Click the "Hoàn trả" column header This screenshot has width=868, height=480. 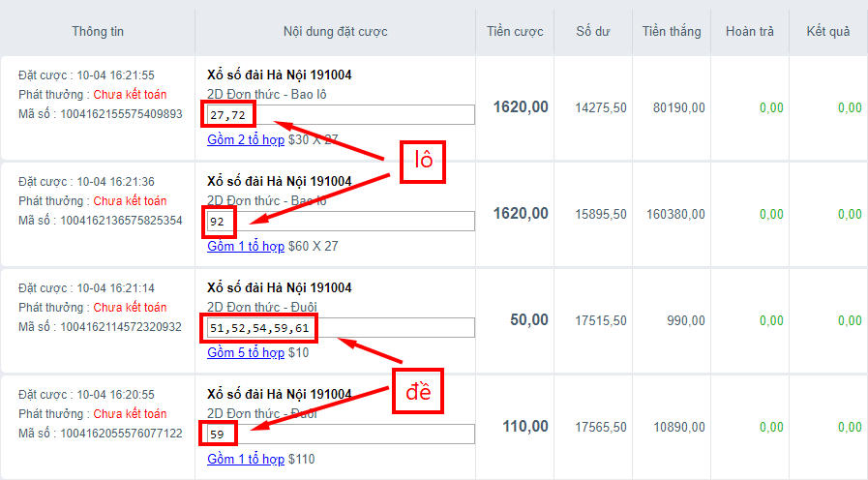coord(749,32)
